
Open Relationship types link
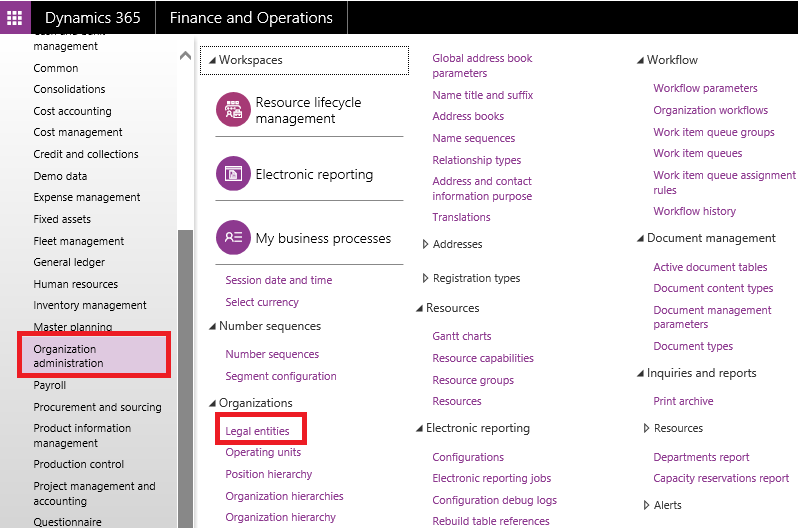(x=476, y=160)
